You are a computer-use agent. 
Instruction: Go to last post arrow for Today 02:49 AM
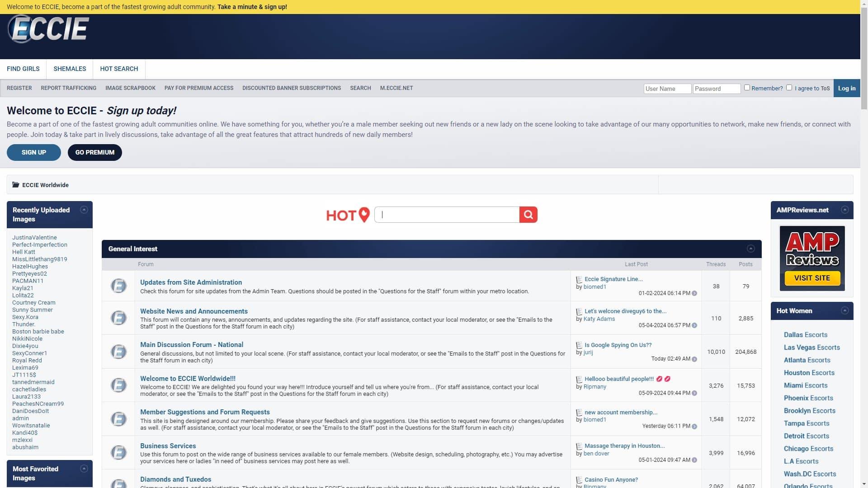tap(694, 359)
